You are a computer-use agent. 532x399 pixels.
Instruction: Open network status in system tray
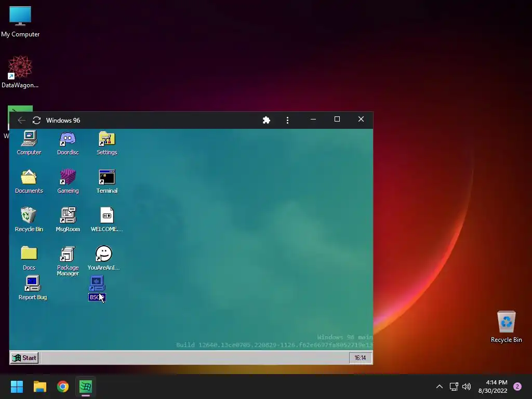click(x=454, y=387)
